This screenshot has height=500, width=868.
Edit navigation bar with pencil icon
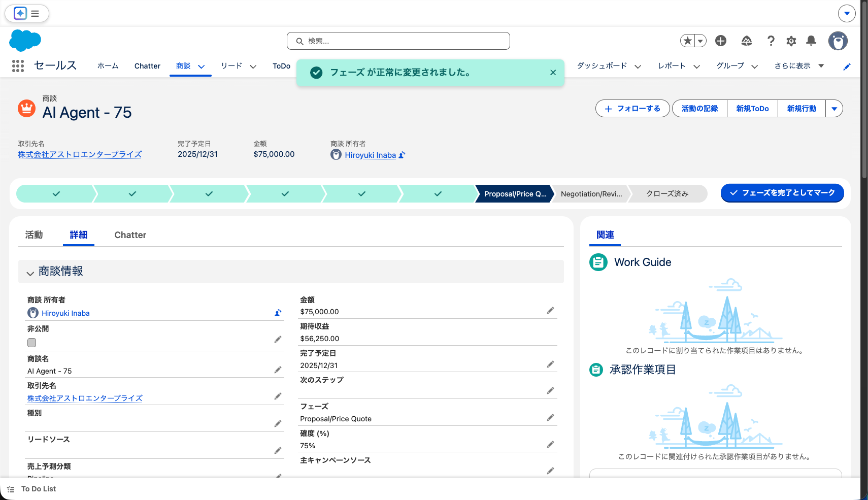[x=847, y=66]
